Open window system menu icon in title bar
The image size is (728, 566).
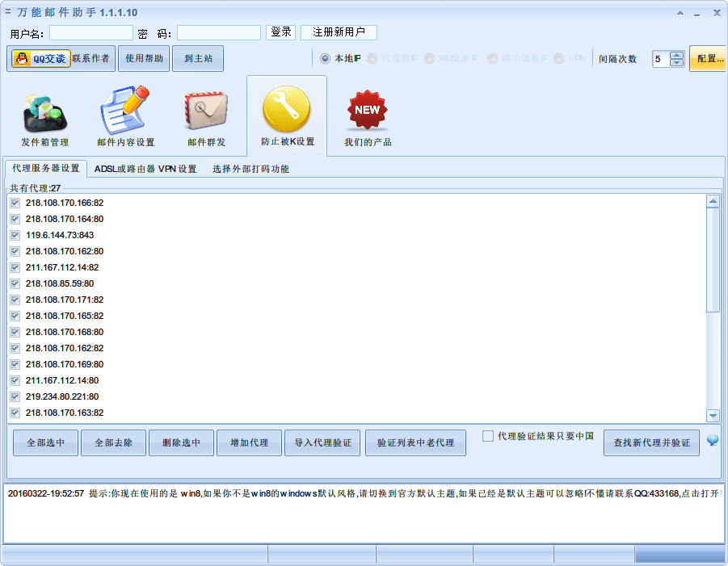[x=8, y=12]
